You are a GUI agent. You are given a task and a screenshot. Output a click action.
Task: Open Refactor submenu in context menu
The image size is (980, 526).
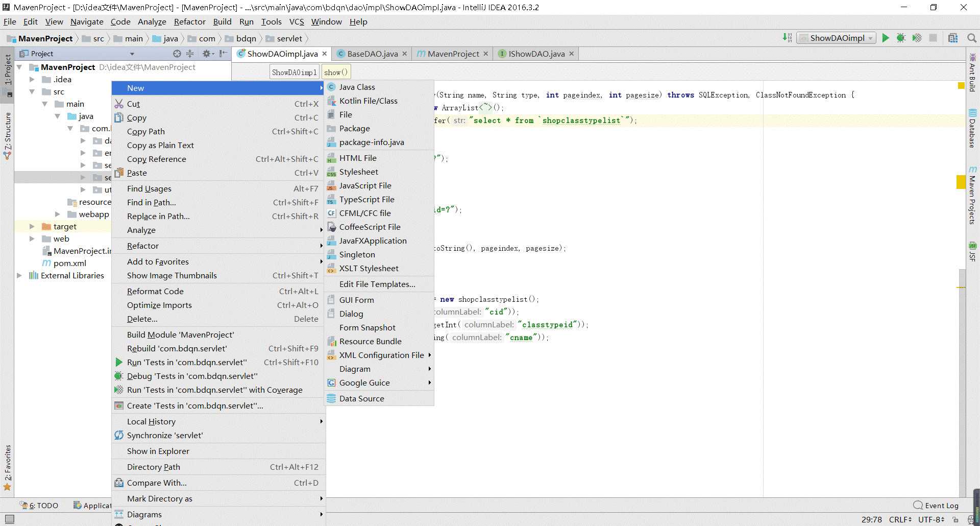point(218,246)
